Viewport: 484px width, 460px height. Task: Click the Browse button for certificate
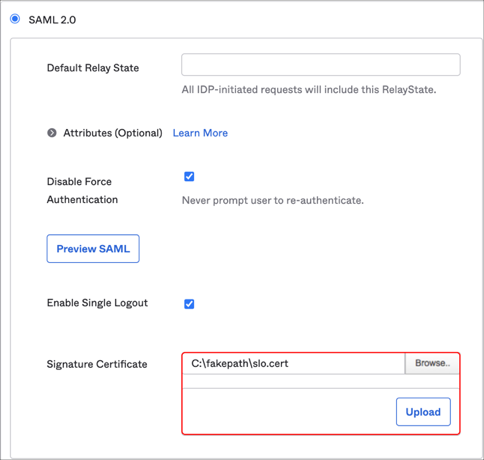(432, 363)
